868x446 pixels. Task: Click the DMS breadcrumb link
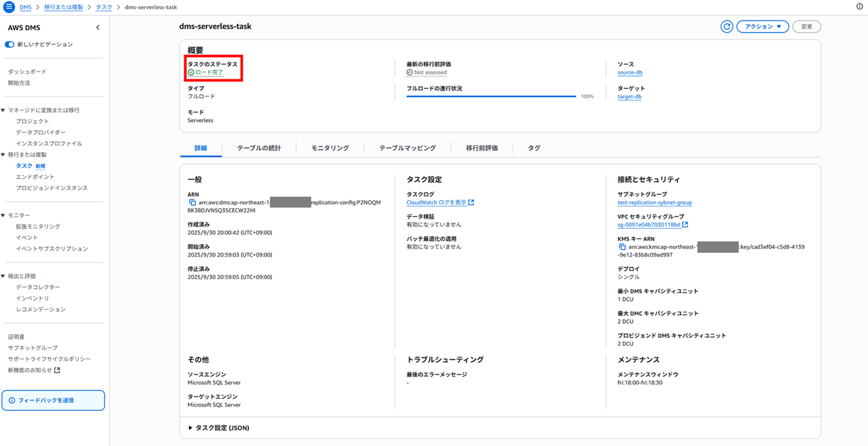pyautogui.click(x=25, y=6)
